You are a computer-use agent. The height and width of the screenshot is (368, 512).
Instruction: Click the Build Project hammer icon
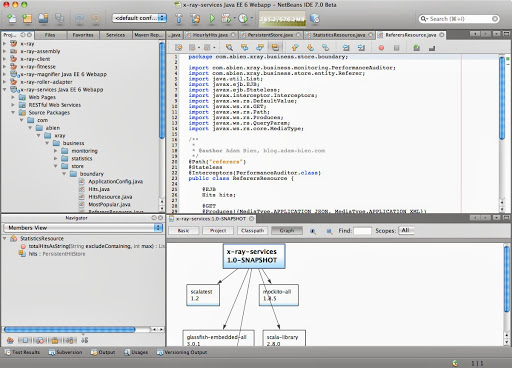(x=179, y=18)
